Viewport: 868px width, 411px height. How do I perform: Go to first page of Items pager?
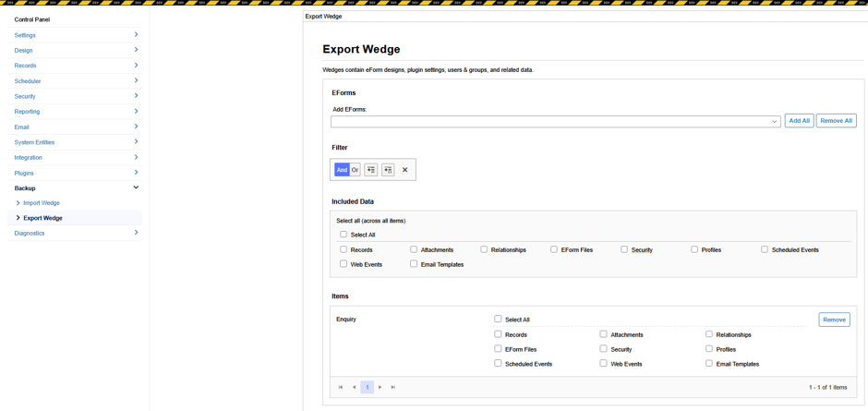click(341, 387)
